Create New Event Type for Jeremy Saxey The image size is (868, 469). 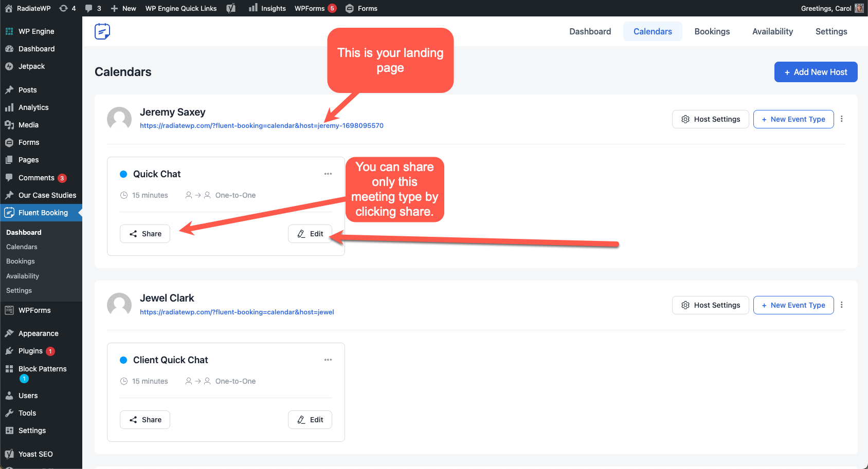(793, 119)
